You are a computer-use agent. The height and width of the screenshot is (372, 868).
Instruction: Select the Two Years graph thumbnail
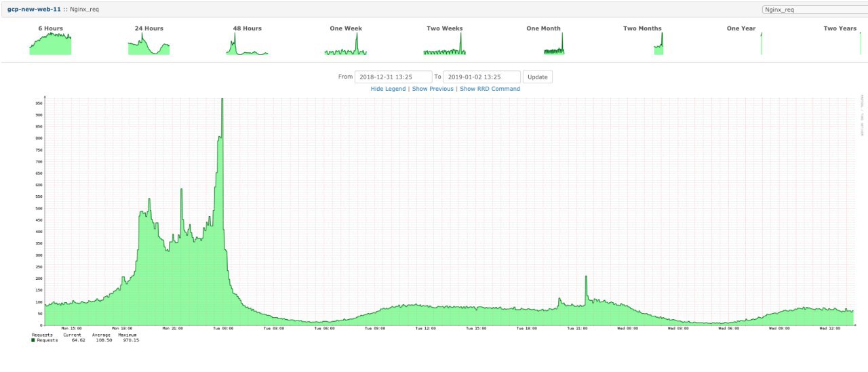pos(840,43)
